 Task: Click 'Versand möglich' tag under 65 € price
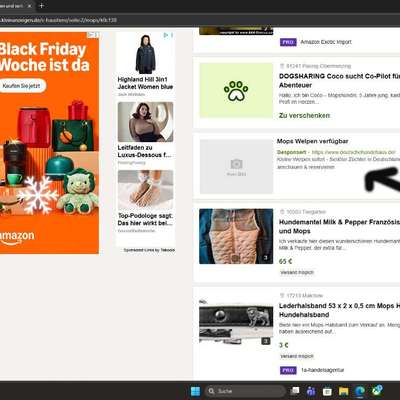297,273
